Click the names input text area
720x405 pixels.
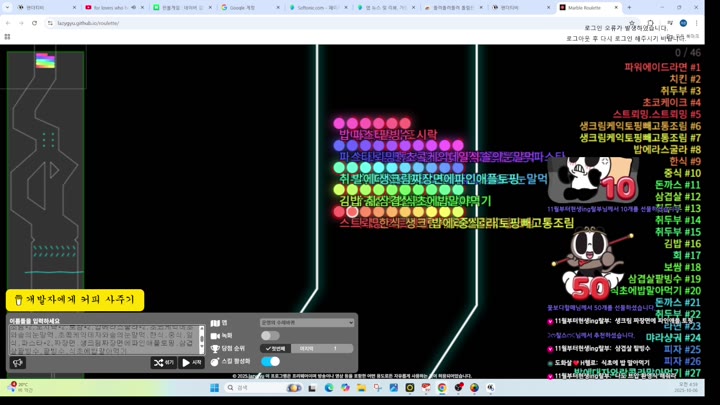(102, 339)
